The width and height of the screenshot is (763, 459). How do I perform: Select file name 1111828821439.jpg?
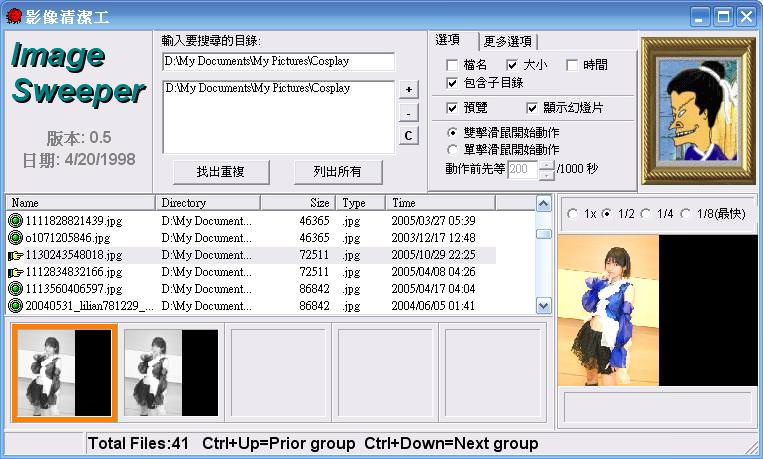pyautogui.click(x=73, y=221)
